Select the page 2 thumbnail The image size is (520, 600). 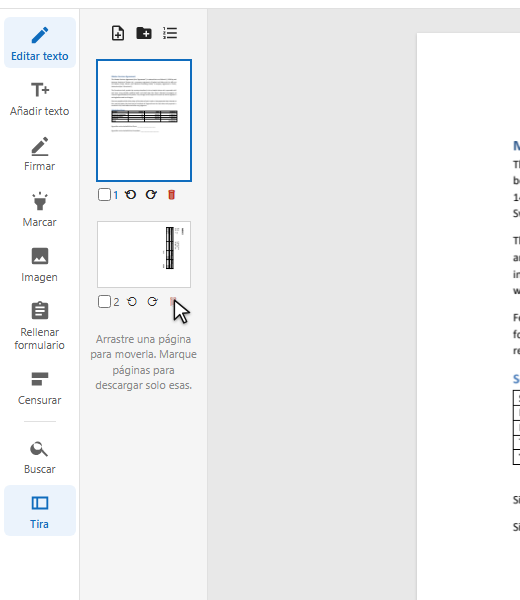click(144, 254)
